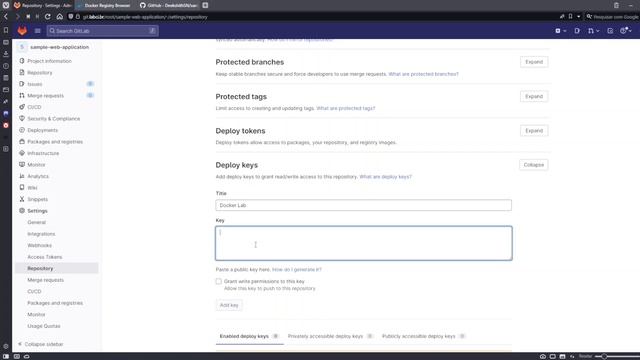The image size is (640, 360).
Task: Open Packages and registries in main sidebar
Action: click(x=55, y=142)
